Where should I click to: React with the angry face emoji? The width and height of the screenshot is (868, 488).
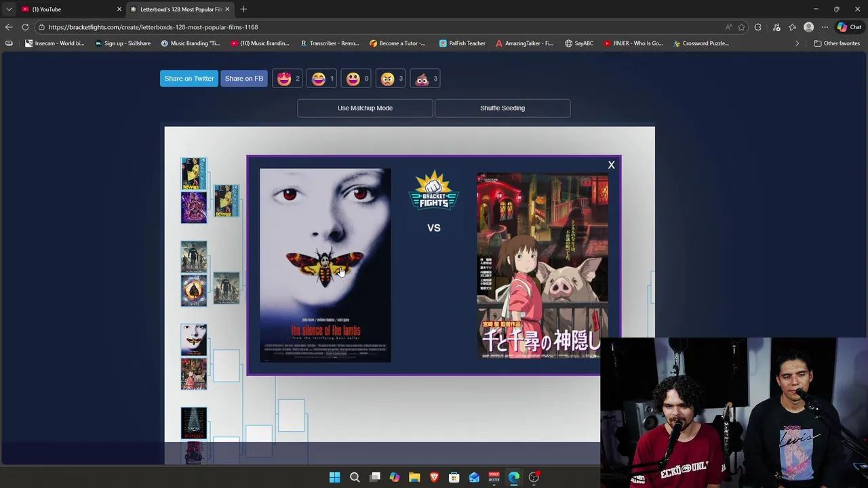391,79
